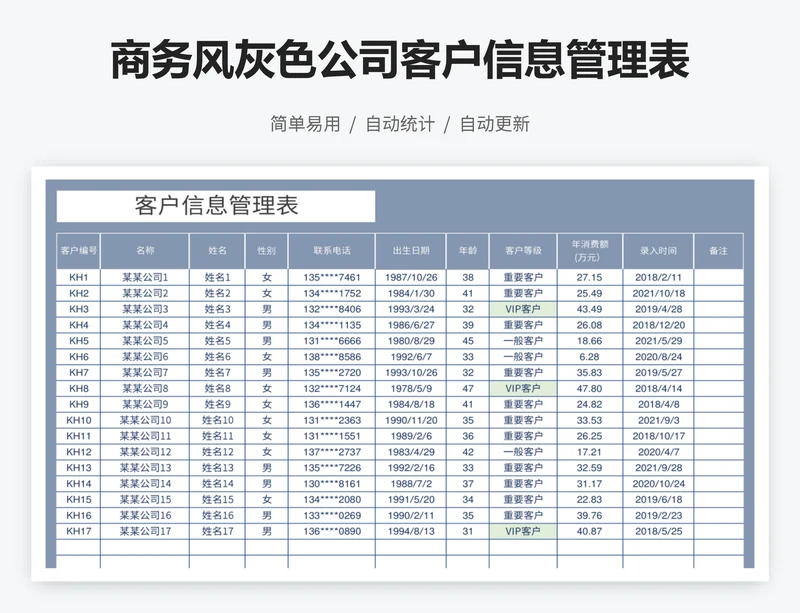Click the entry date 2018/2/11
The image size is (800, 613).
[659, 278]
